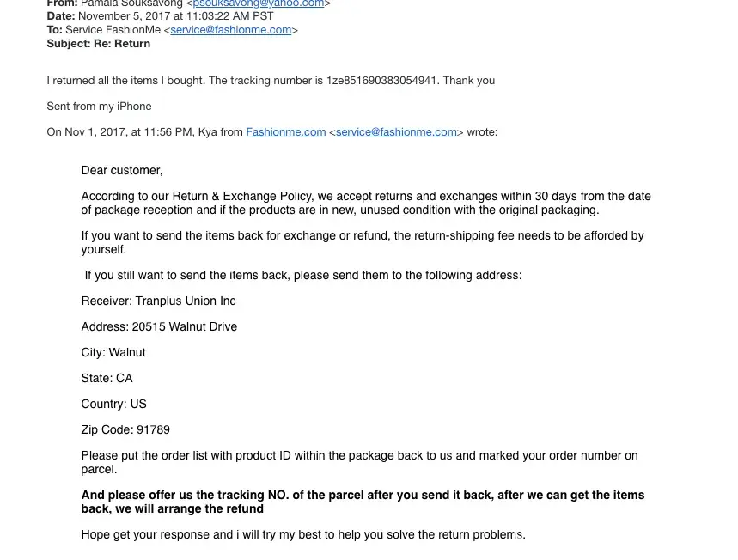This screenshot has width=738, height=560.
Task: Click service@fashionme.com link before the word wrote
Action: tap(396, 132)
